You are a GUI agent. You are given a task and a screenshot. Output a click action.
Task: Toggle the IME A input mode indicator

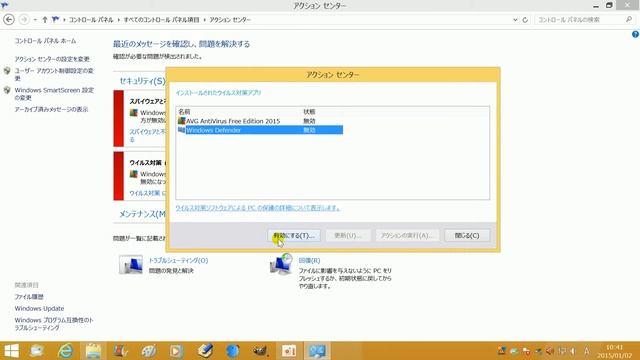587,351
